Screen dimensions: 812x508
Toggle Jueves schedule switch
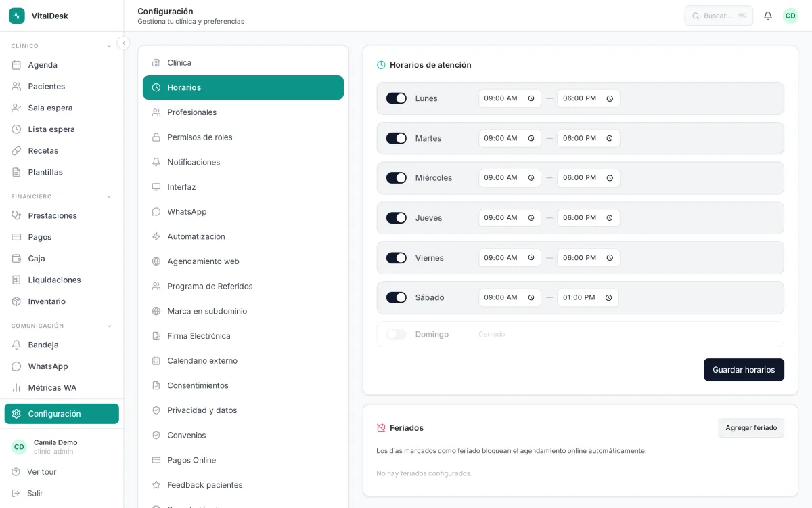tap(397, 217)
